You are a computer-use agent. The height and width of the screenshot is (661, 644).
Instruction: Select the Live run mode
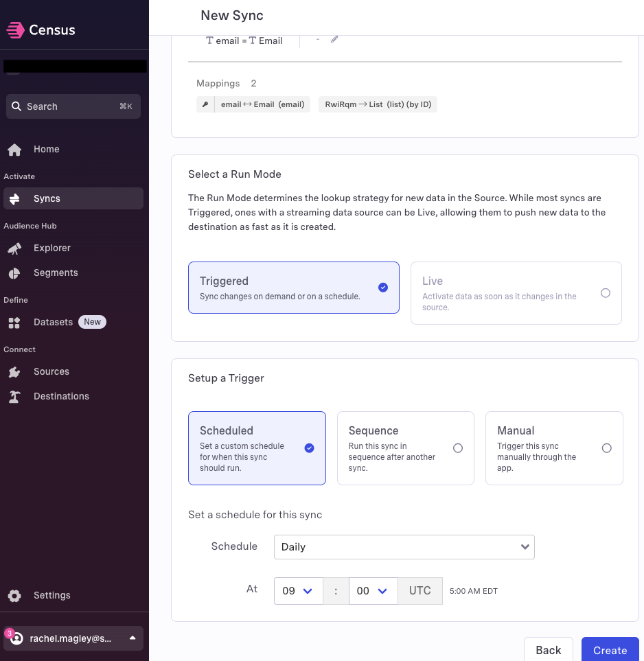point(516,293)
